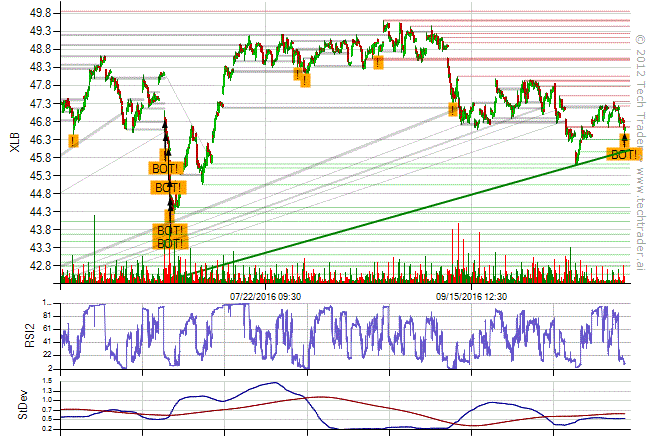Click the black up-arrow above the right BOT! marker
The height and width of the screenshot is (448, 657).
point(624,139)
